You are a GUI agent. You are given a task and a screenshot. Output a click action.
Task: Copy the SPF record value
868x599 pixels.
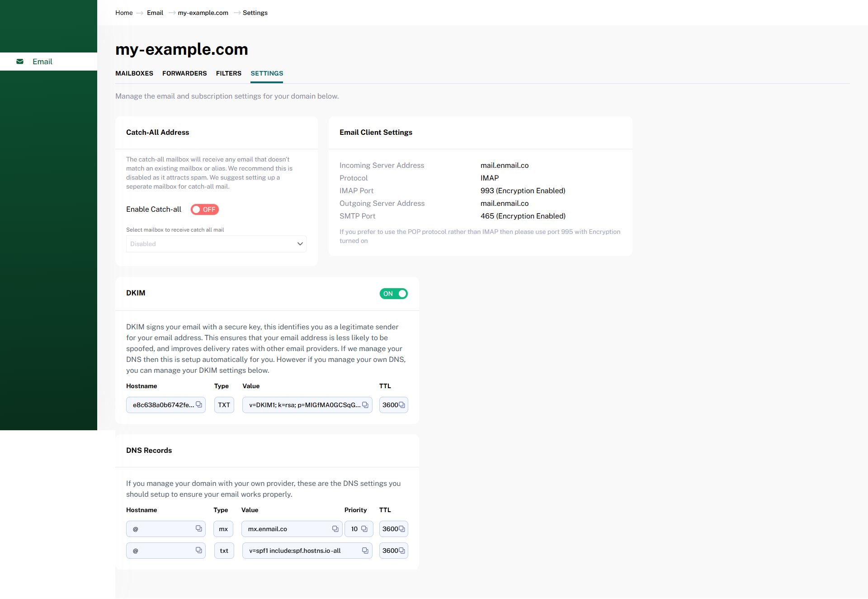pos(365,550)
